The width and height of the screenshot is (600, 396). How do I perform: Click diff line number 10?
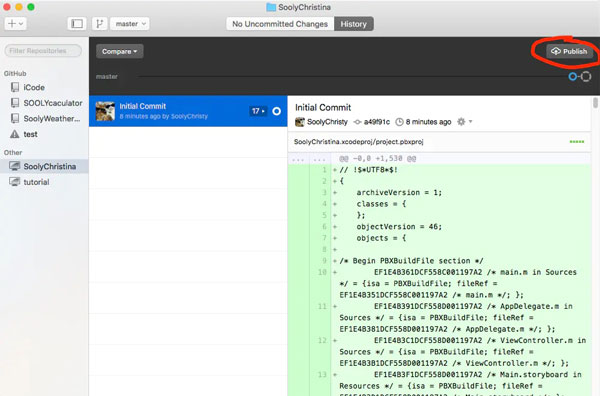pyautogui.click(x=322, y=272)
